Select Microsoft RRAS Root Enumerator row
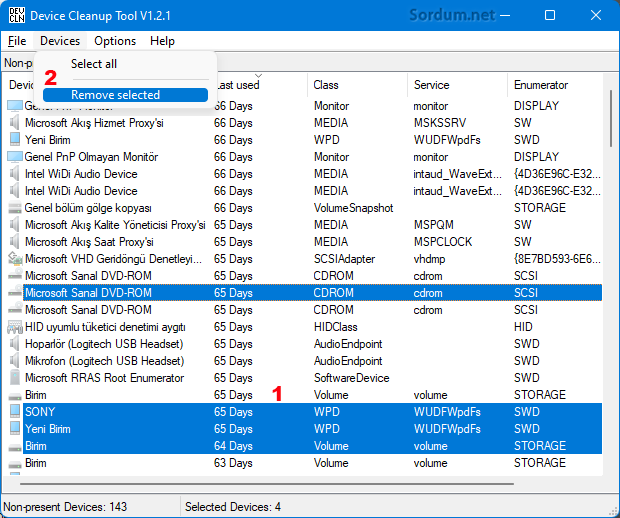 pos(304,378)
